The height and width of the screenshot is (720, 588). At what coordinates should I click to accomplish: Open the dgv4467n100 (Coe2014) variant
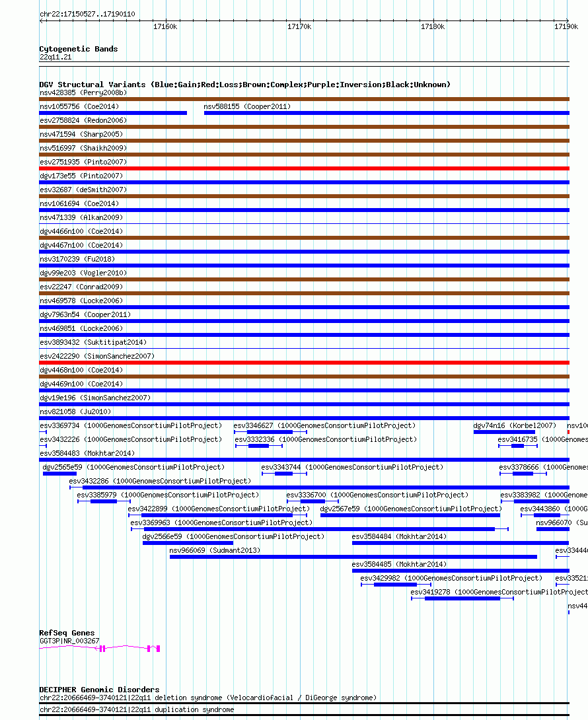pyautogui.click(x=81, y=245)
